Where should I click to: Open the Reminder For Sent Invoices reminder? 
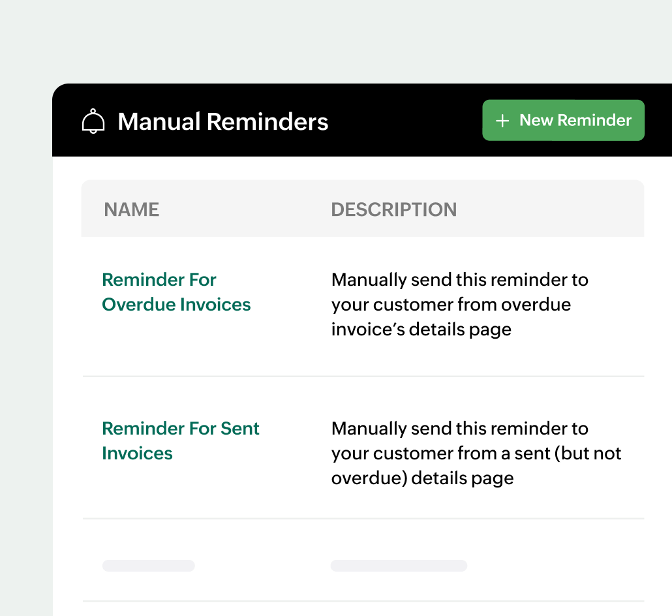[180, 440]
